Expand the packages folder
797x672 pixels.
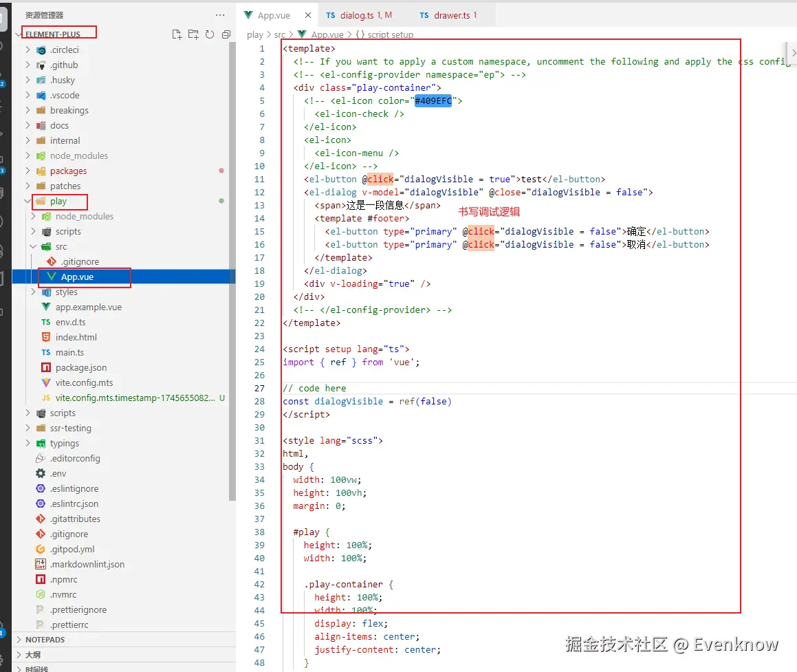pos(28,171)
